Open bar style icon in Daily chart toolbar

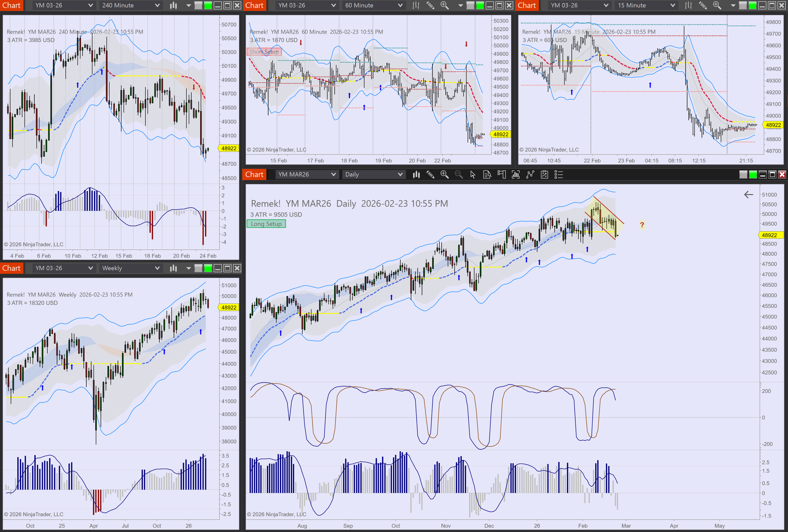click(416, 175)
